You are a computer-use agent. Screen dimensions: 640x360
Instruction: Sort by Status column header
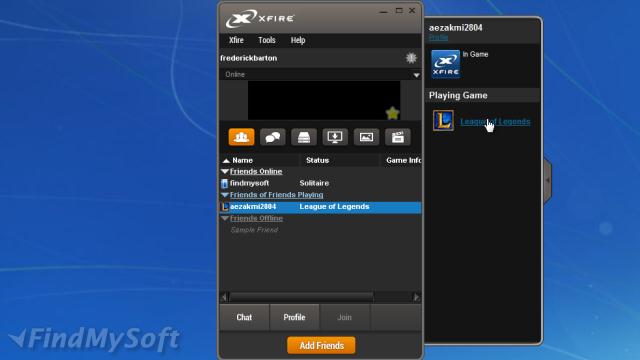click(x=340, y=160)
